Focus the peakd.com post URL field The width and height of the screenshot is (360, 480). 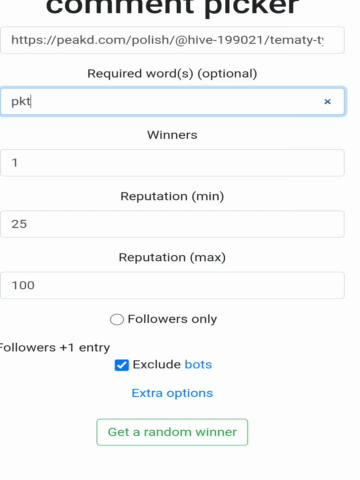172,40
